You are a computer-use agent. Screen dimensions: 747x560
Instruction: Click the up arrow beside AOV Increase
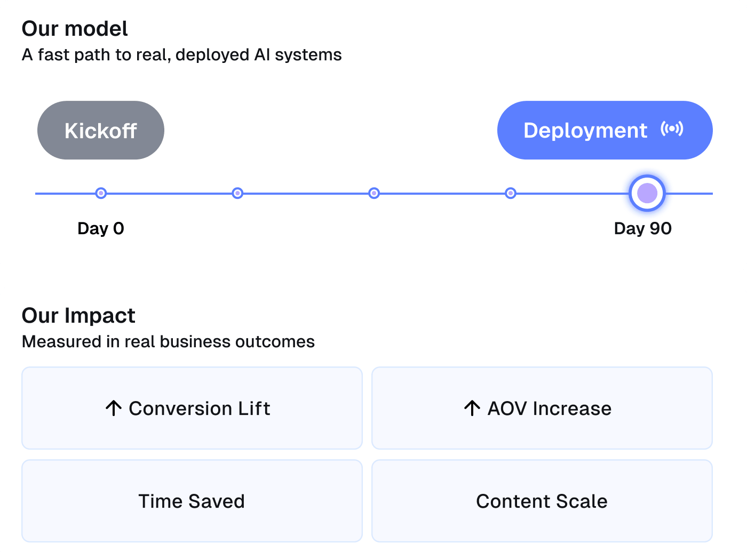pos(472,408)
